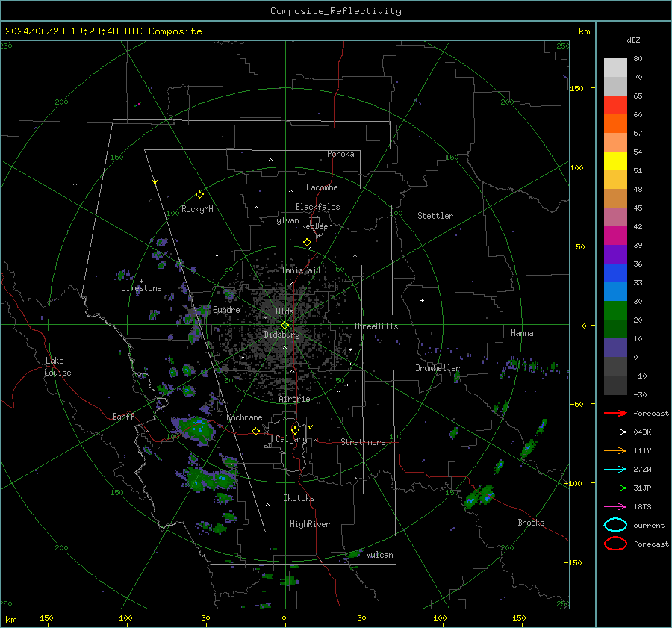Viewport: 672px width, 628px height.
Task: Pick the 51 dBZ yellow color swatch
Action: 615,161
